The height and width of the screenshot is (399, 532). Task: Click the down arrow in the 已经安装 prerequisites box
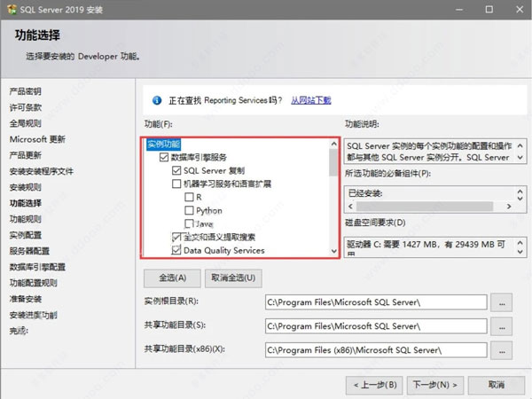click(x=520, y=198)
